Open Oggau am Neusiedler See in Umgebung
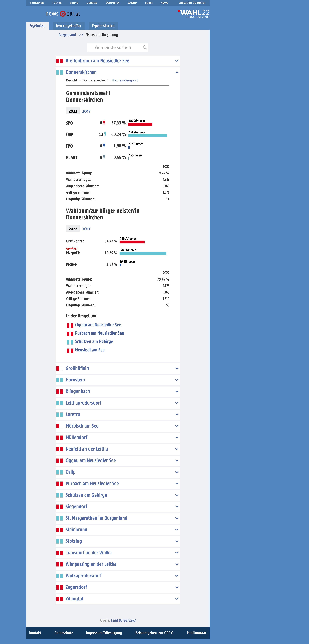 coord(98,325)
